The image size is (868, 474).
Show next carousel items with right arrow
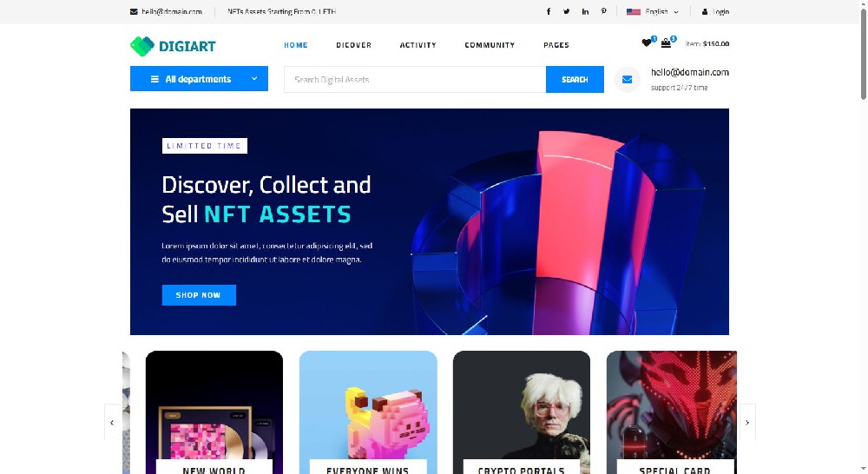point(747,423)
